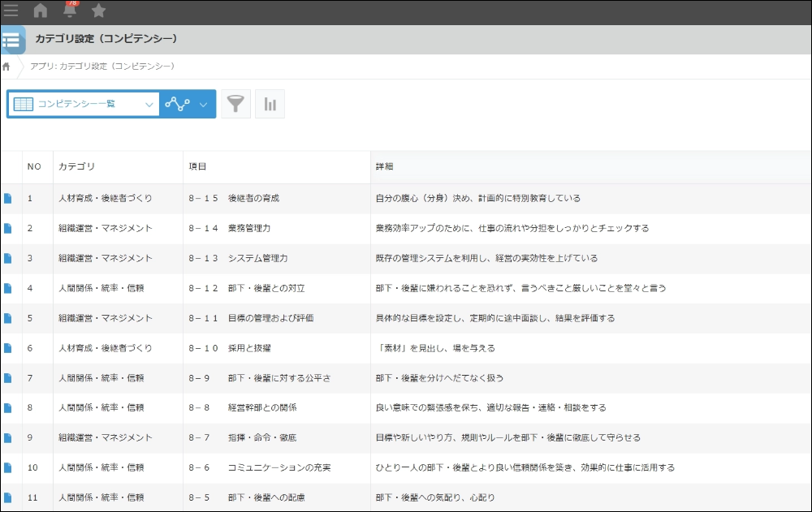Image resolution: width=812 pixels, height=512 pixels.
Task: Click the 項目 column header
Action: 197,166
